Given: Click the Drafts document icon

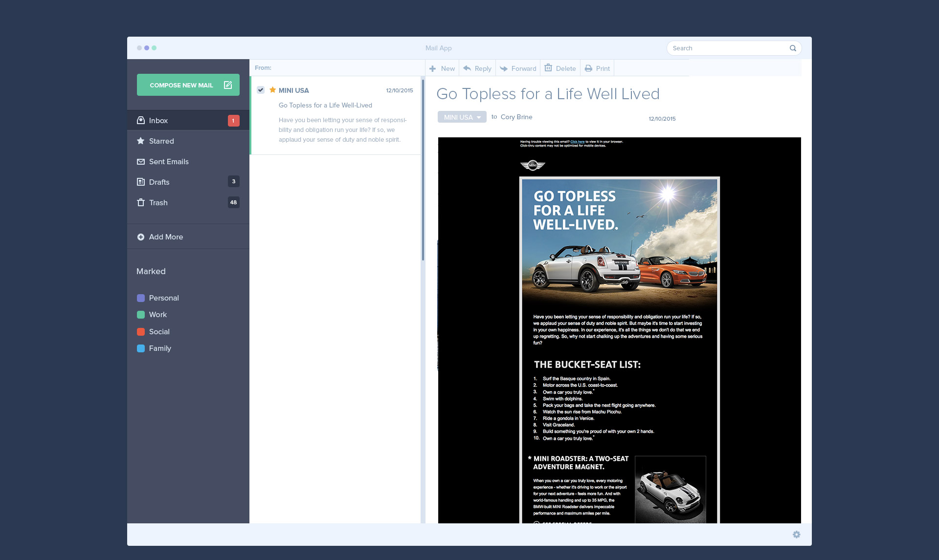Looking at the screenshot, I should tap(141, 182).
